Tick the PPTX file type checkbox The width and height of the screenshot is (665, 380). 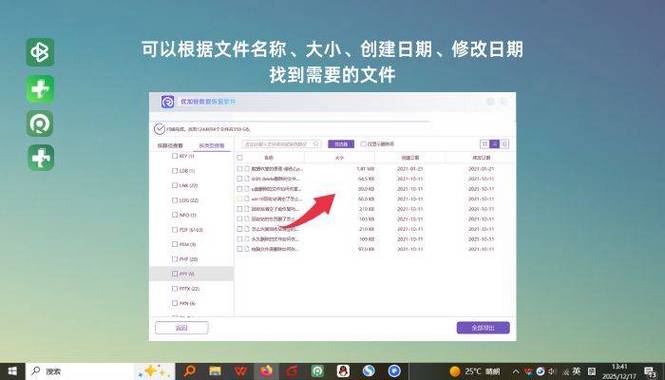(x=175, y=288)
